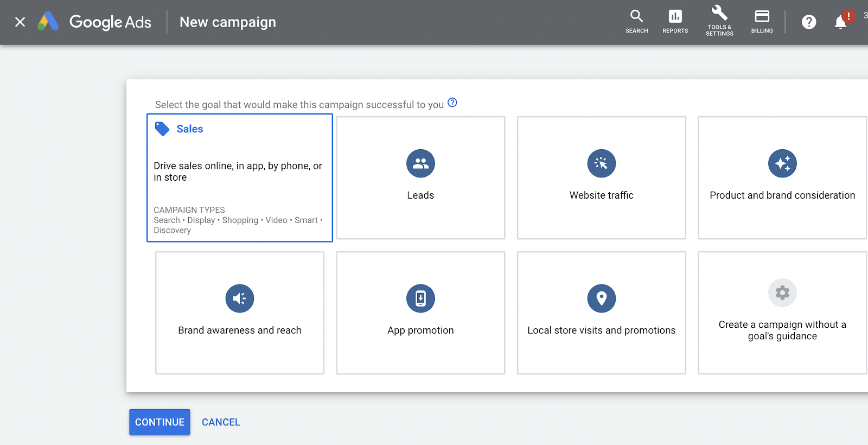
Task: Click the Product and brand consideration sparkle icon
Action: [782, 163]
